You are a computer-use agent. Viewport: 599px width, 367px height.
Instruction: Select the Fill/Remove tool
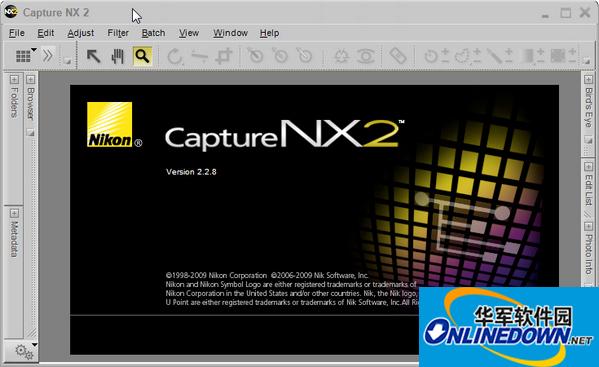click(557, 56)
